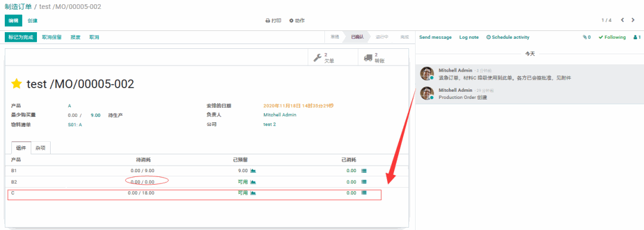Click quantity value 9.00

pos(95,116)
